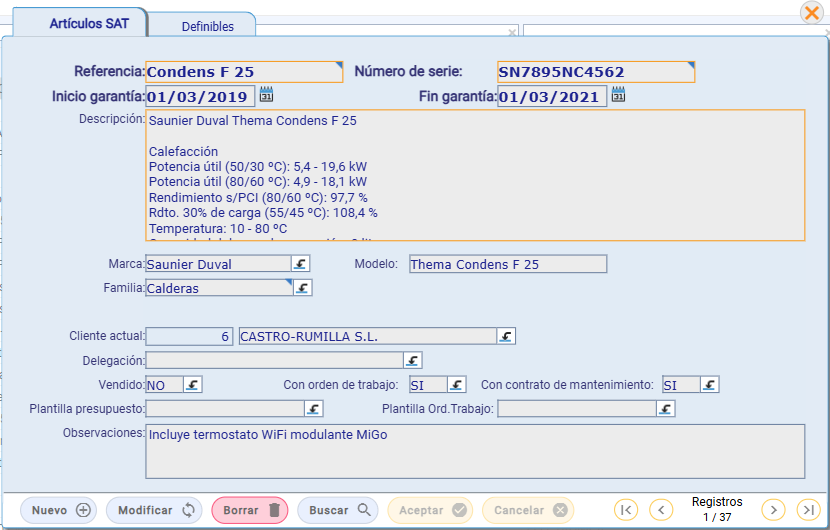Viewport: 830px width, 530px height.
Task: Open calendar picker for Fin garantía
Action: coord(618,95)
